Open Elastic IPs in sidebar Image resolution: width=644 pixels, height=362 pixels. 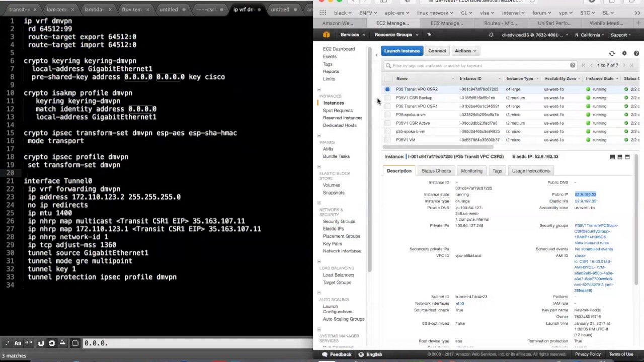[x=333, y=229]
